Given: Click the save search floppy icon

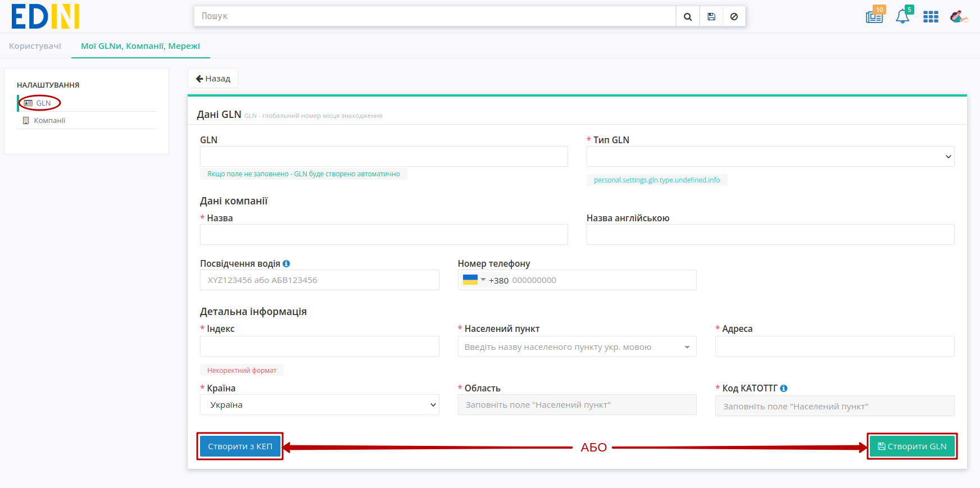Looking at the screenshot, I should pos(711,16).
